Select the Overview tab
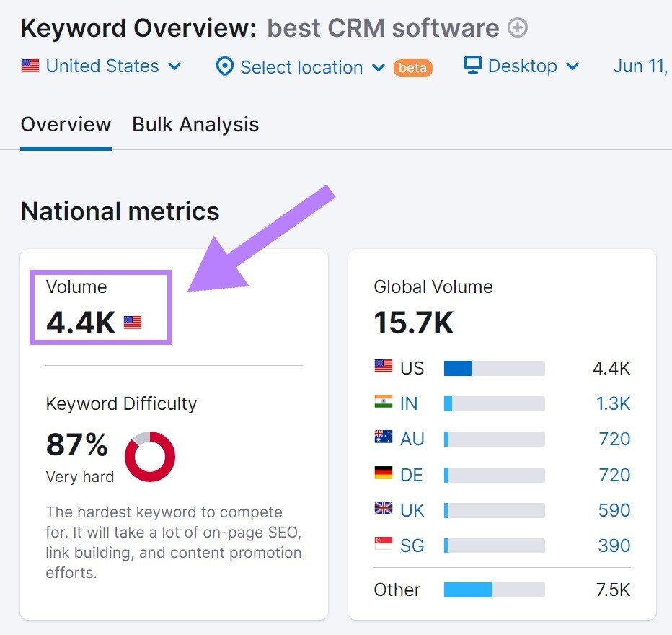 pos(66,124)
